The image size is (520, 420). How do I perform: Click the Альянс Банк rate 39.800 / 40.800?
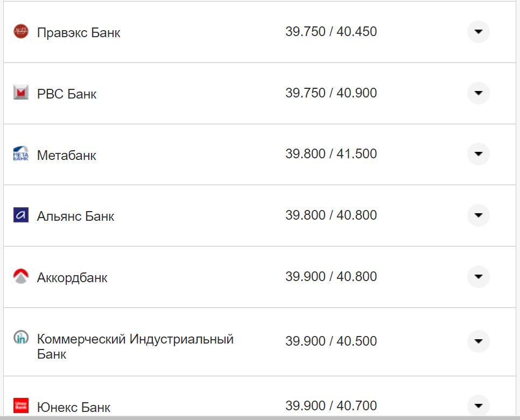tap(331, 215)
